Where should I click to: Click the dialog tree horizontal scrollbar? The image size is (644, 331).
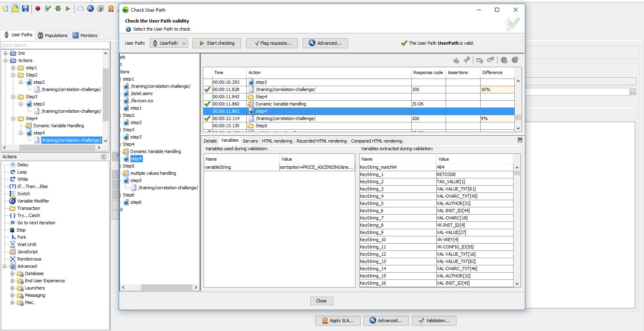(160, 288)
